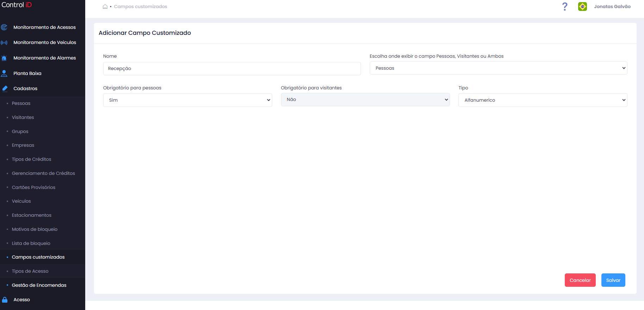Open Gerenciamento de Créditos page
This screenshot has height=310, width=644.
(x=43, y=173)
